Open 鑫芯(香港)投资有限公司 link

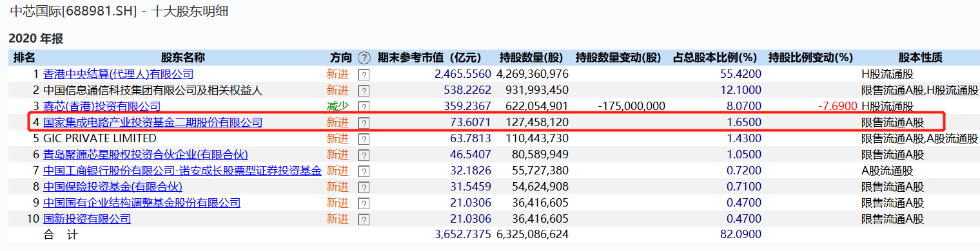(102, 106)
